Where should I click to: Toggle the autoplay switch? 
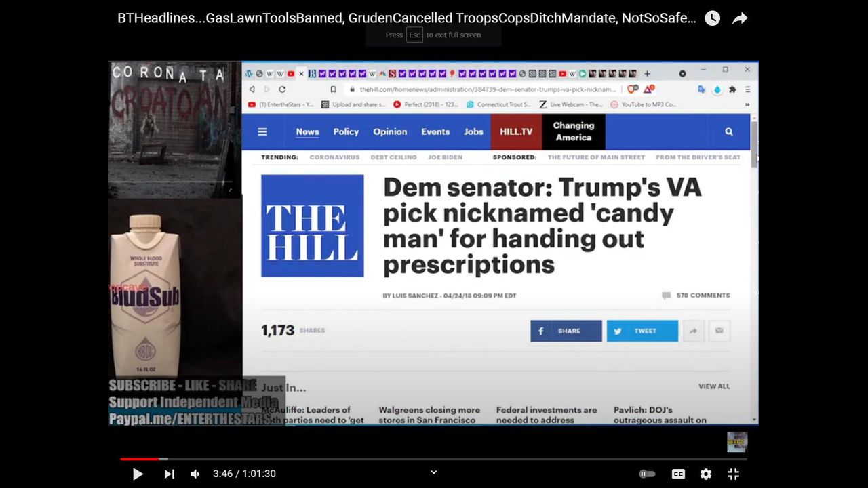[647, 474]
